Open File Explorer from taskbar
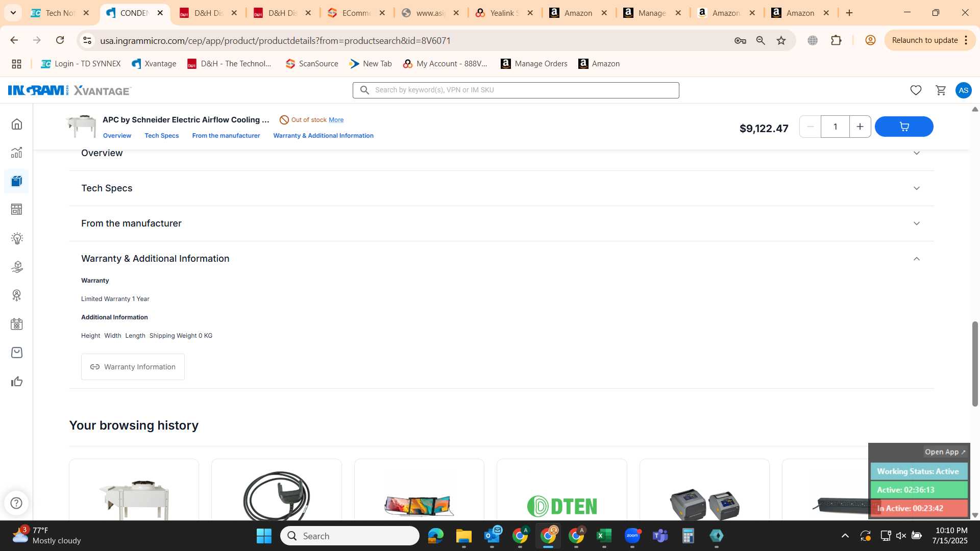Viewport: 980px width, 551px height. 463,536
